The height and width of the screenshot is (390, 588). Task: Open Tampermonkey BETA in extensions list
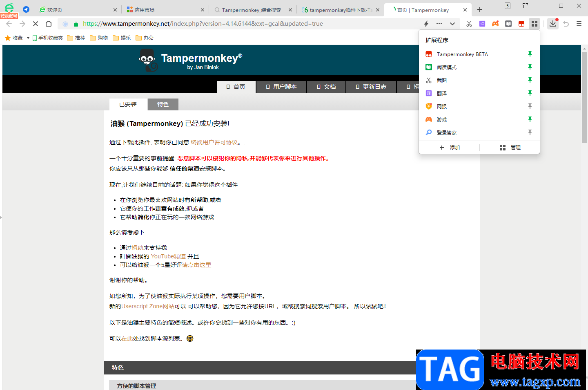click(x=462, y=54)
